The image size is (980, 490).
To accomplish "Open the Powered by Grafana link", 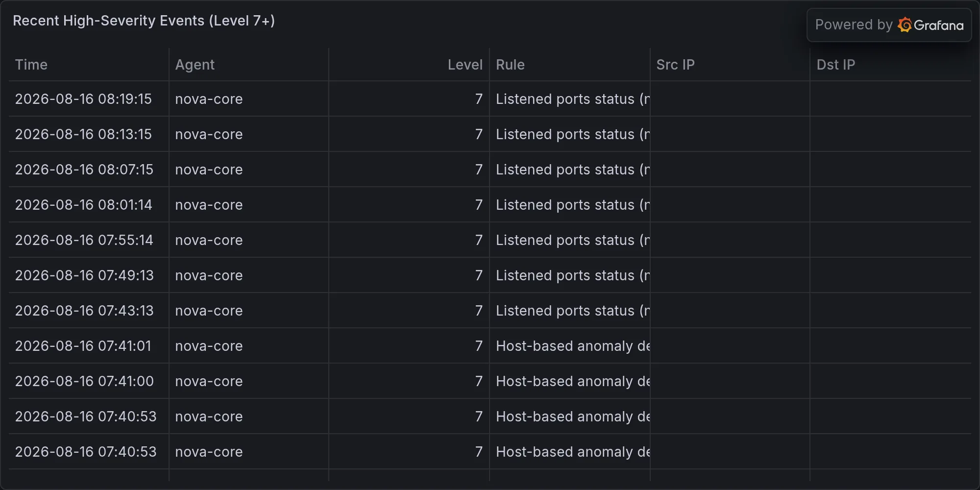I will [x=889, y=25].
